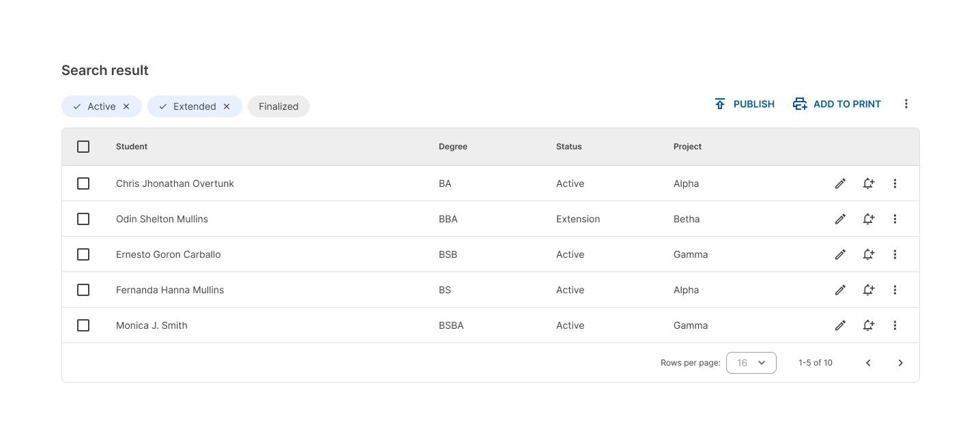Add alert bell for Fernanda Hanna Mullins
Viewport: 980px width, 444px height.
click(x=868, y=290)
